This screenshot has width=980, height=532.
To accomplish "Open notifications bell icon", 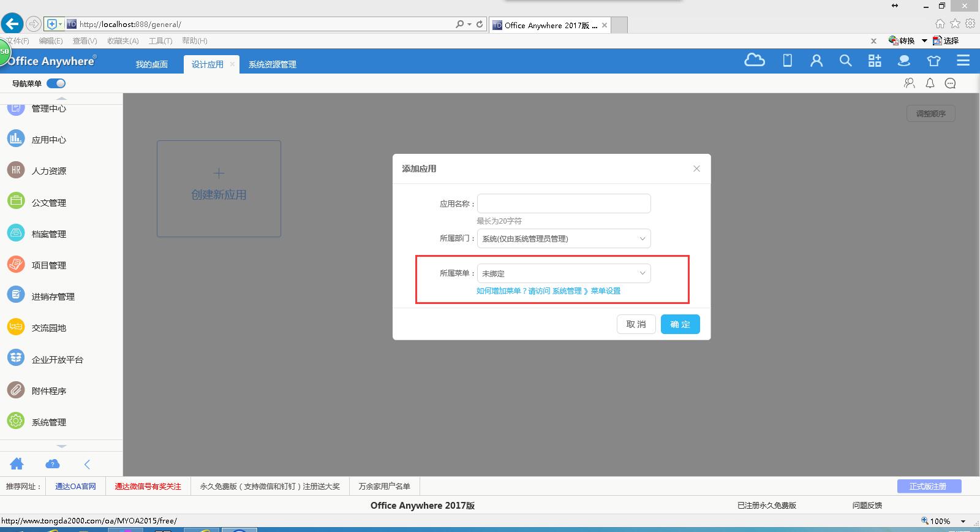I will click(930, 83).
